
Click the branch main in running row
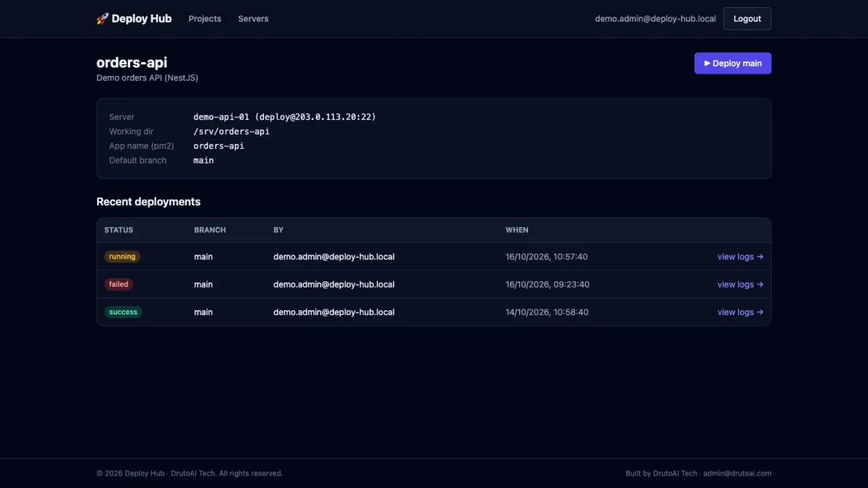[x=203, y=257]
